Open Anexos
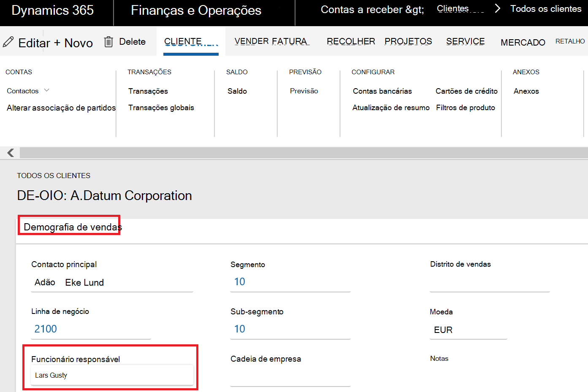The height and width of the screenshot is (392, 588). pos(526,91)
